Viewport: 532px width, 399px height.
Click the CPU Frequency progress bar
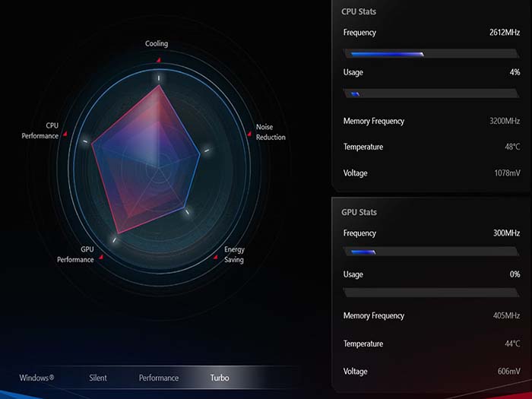[431, 54]
